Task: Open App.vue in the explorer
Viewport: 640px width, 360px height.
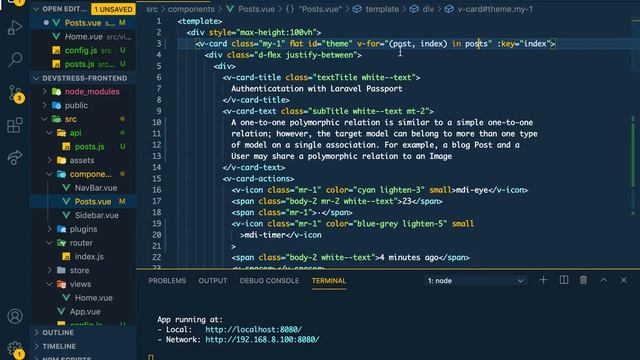Action: [83, 312]
